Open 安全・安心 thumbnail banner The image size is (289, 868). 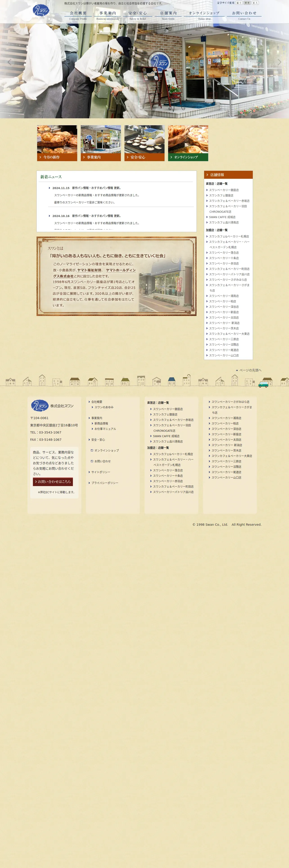pos(144,143)
